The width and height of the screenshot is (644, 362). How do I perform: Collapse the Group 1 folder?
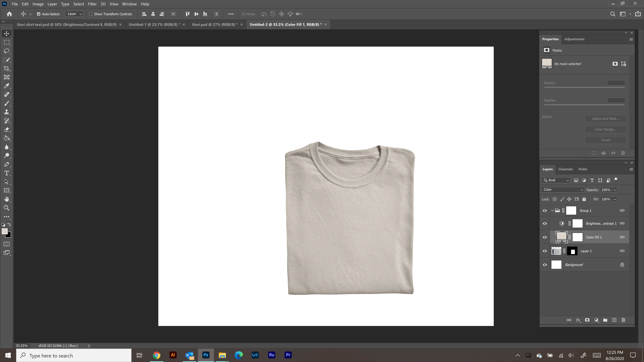point(552,211)
